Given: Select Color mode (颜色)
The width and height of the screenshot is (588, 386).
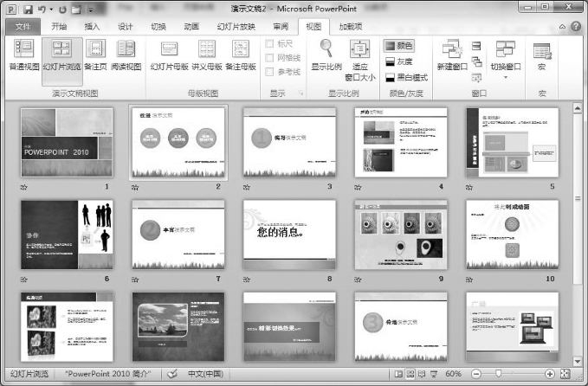Looking at the screenshot, I should [398, 46].
